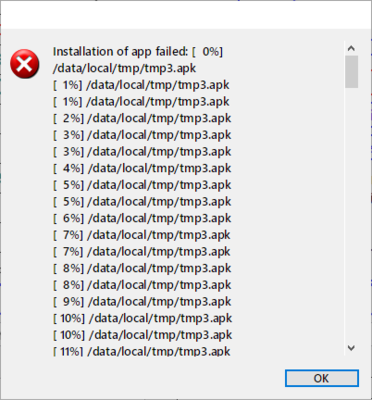
Task: Click the vertical scrollbar thumb
Action: [x=351, y=72]
